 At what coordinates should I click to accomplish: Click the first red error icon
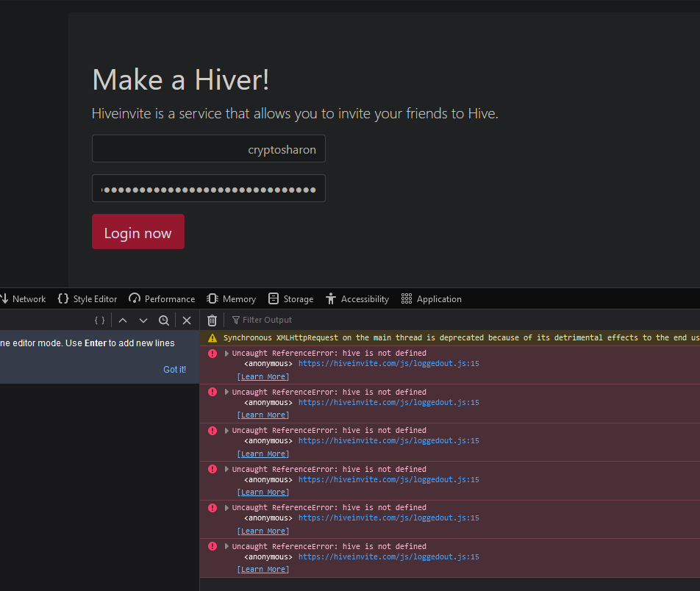click(x=213, y=354)
